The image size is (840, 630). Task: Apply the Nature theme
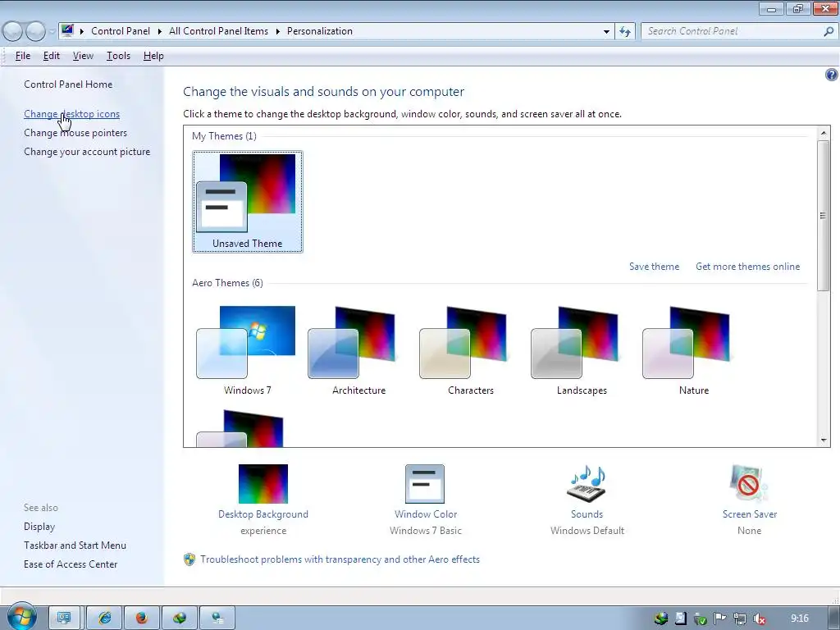click(694, 351)
